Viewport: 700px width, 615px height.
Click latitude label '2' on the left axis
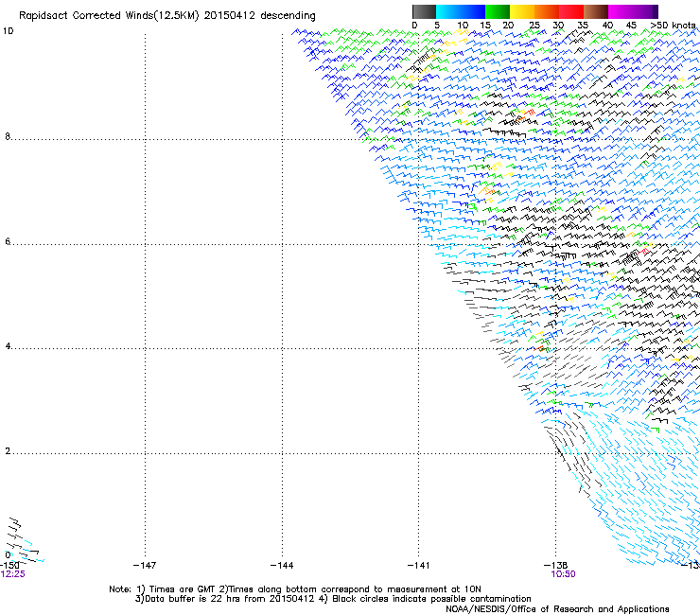(x=8, y=451)
